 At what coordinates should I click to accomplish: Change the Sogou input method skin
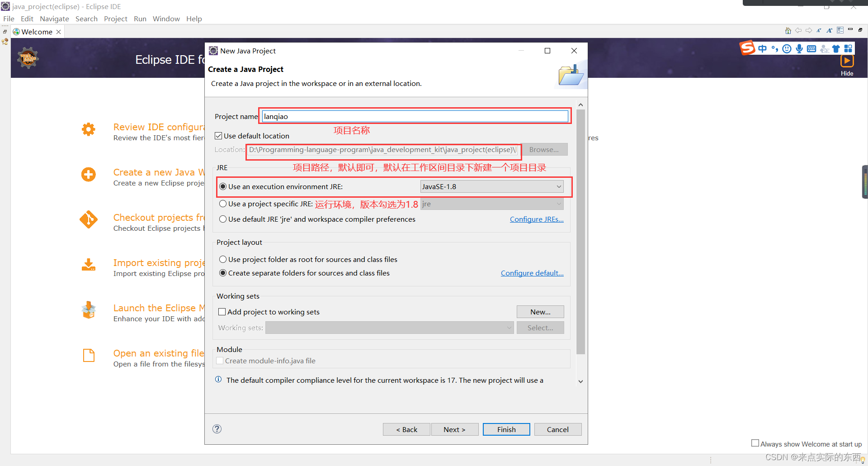tap(836, 48)
